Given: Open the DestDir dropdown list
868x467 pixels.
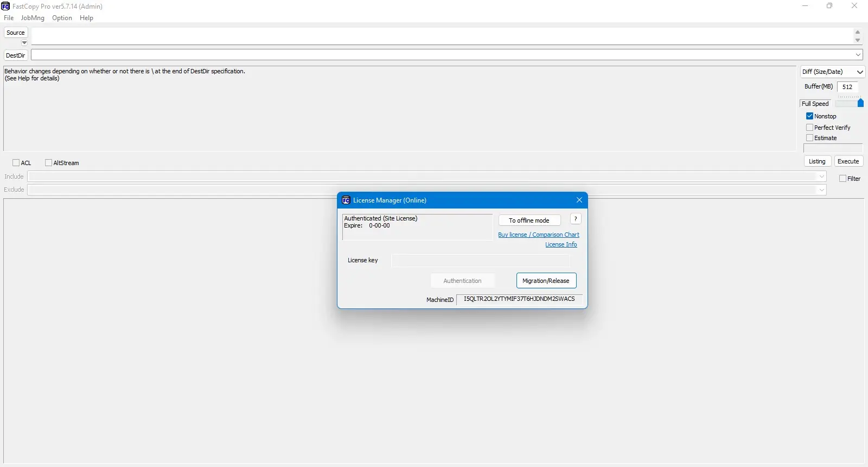Looking at the screenshot, I should [x=858, y=55].
